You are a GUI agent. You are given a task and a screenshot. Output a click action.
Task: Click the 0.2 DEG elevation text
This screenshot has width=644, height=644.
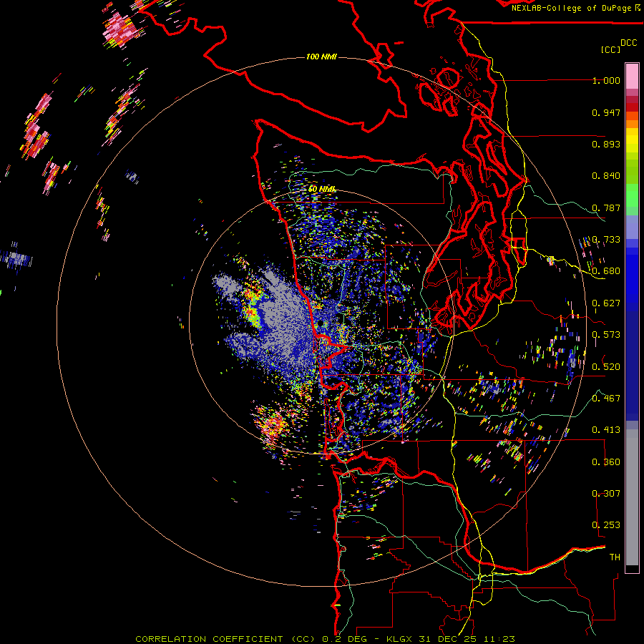click(x=344, y=639)
